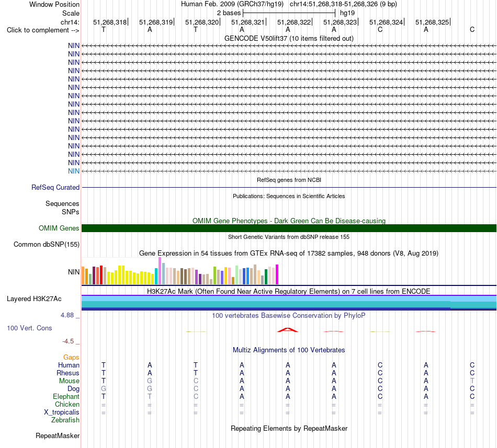
Task: Click the 'Layered H3K27Ac' track label
Action: pyautogui.click(x=34, y=299)
